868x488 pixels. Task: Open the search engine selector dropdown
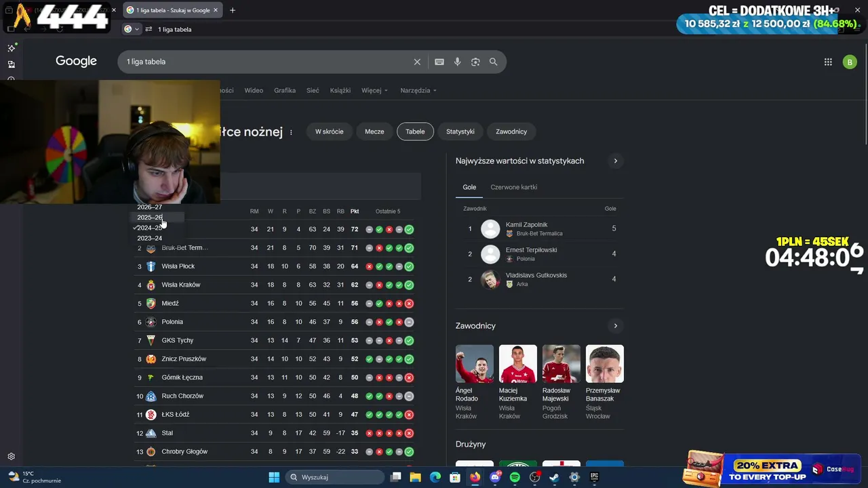(132, 29)
